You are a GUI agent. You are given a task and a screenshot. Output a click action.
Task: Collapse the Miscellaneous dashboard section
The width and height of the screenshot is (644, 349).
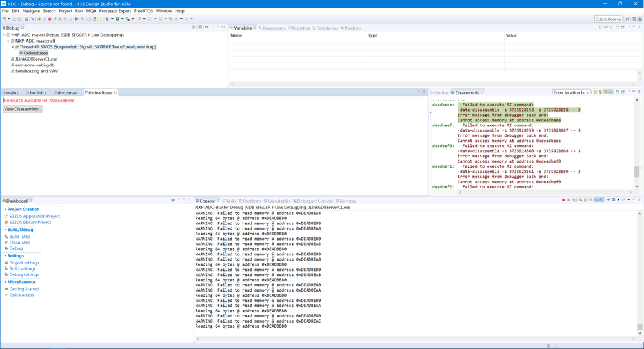(5, 282)
